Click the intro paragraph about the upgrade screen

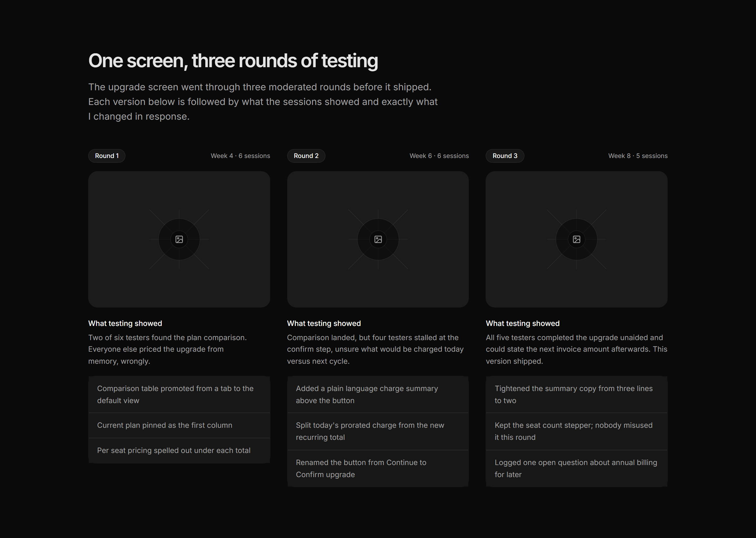263,102
